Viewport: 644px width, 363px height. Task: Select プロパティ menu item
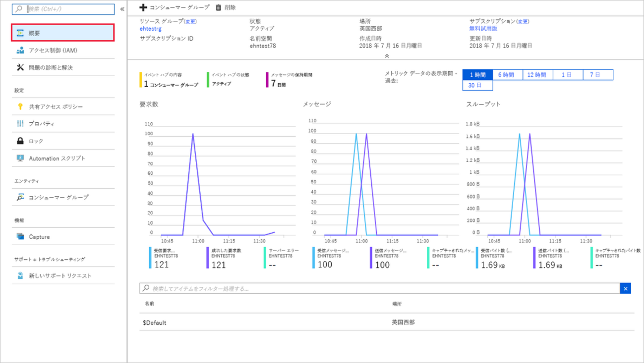pyautogui.click(x=63, y=123)
